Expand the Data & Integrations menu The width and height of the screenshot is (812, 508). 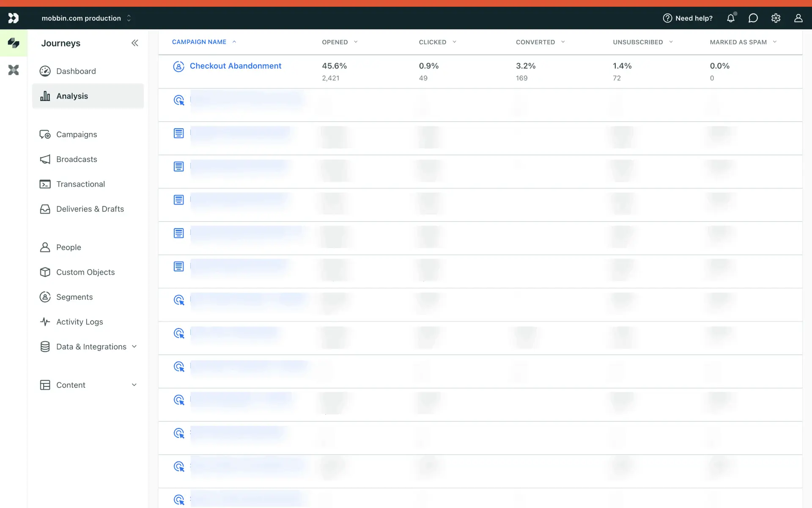134,346
